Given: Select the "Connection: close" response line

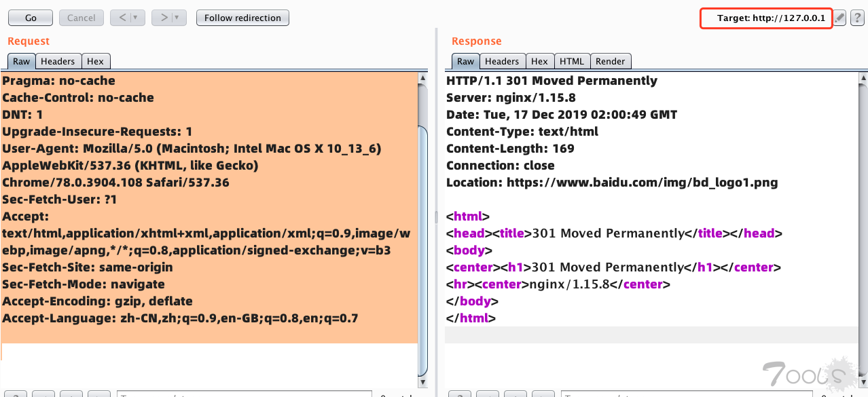Looking at the screenshot, I should tap(501, 166).
